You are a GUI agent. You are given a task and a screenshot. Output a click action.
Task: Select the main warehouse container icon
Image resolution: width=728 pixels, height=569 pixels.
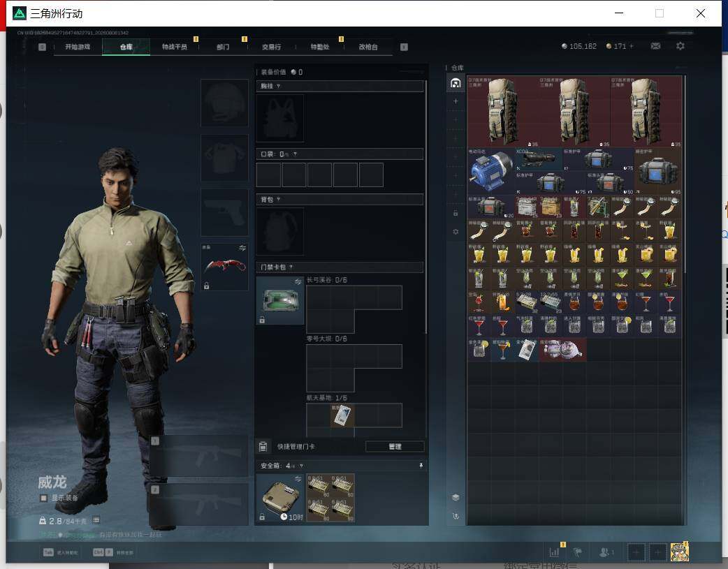tap(456, 83)
